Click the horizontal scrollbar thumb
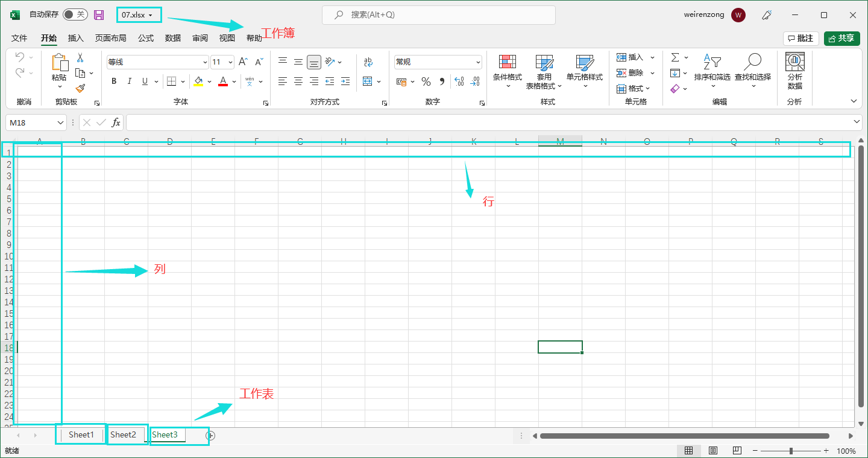 point(685,436)
